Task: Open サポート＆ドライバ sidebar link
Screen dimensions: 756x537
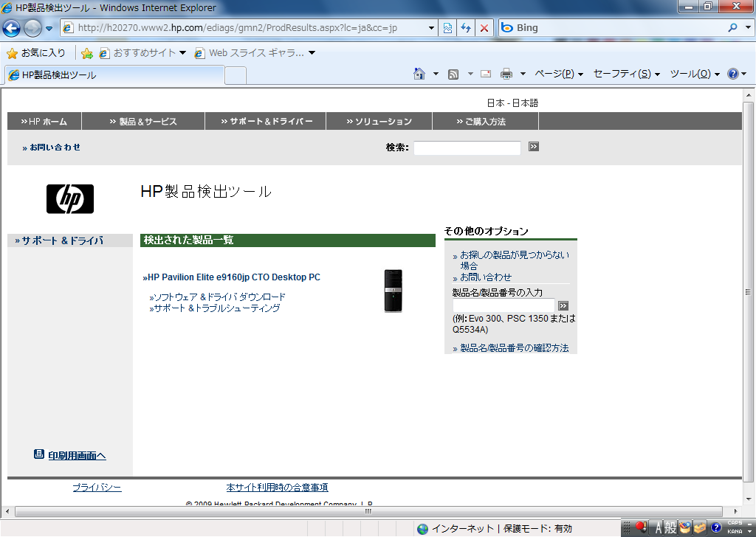Action: [59, 240]
